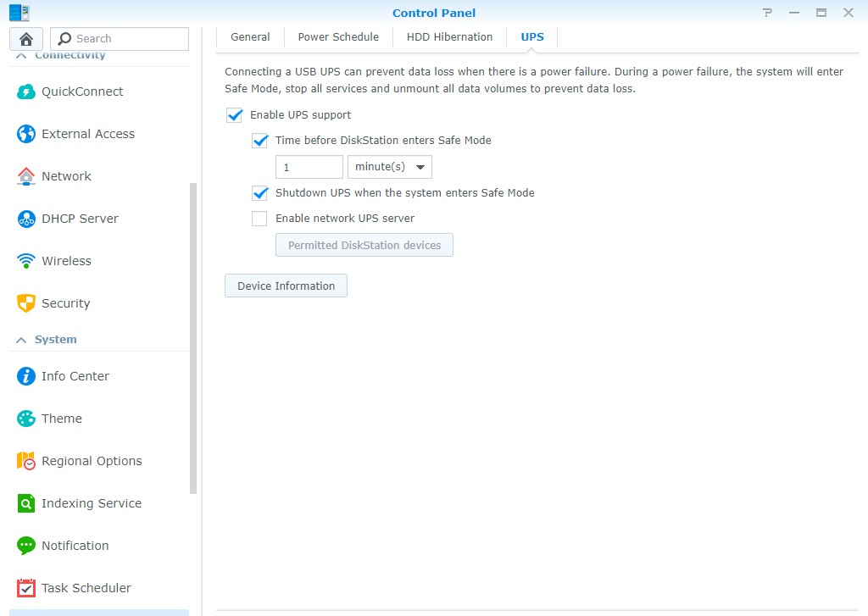Select the Theme palette icon

click(26, 419)
